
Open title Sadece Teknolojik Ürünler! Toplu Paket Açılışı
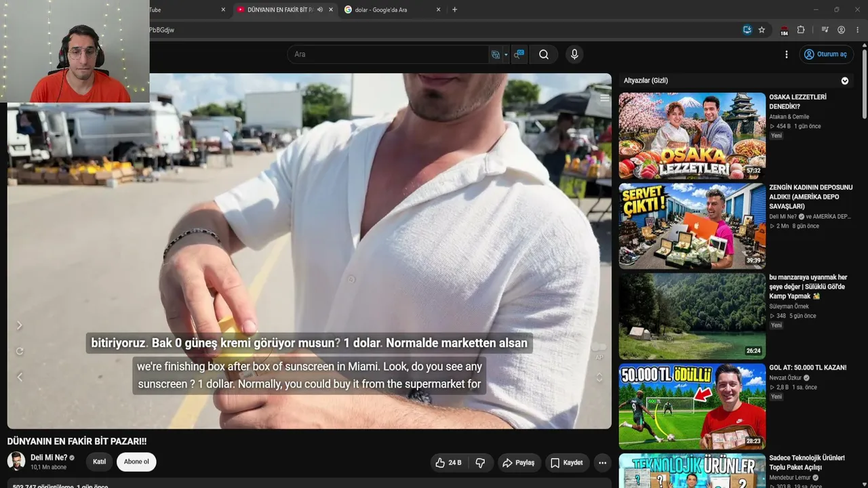click(x=807, y=462)
